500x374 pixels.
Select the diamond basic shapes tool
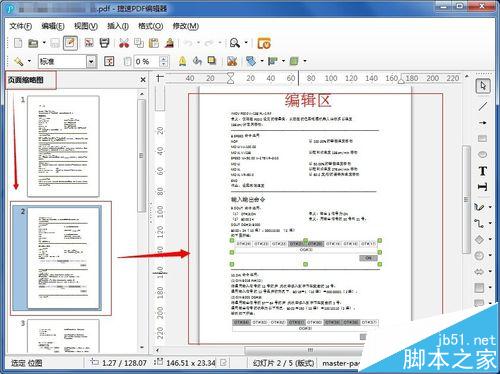479,239
